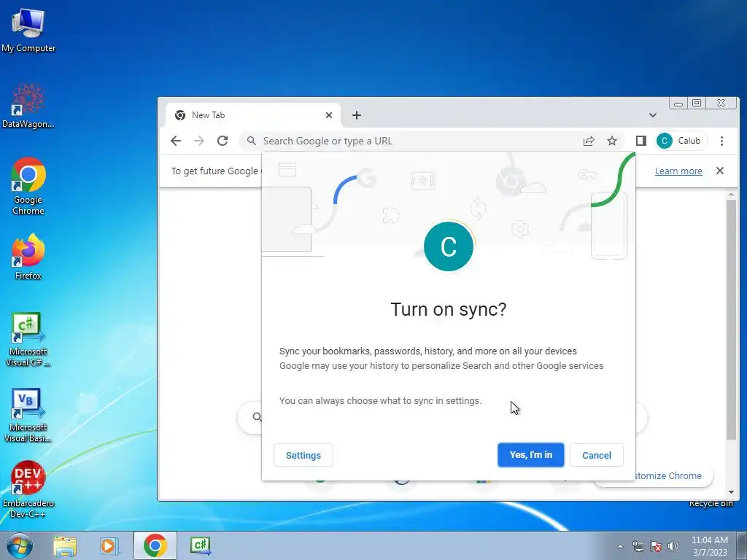
Task: Click the scrollbar down arrow
Action: tap(731, 492)
